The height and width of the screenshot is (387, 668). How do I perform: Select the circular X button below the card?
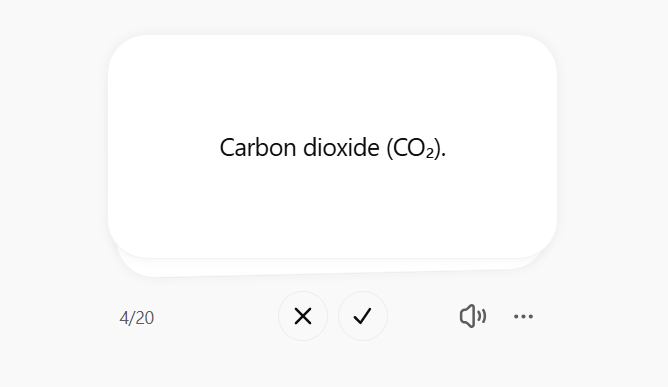[303, 316]
